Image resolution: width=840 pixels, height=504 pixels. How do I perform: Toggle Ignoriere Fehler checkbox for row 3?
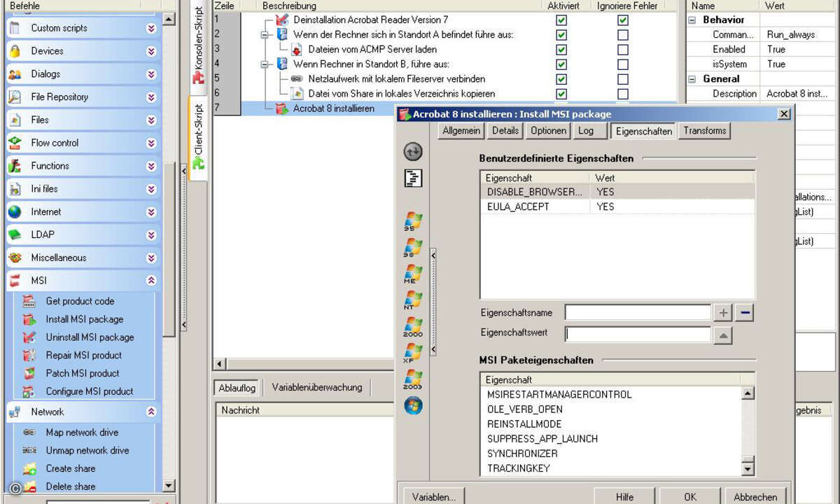[623, 50]
